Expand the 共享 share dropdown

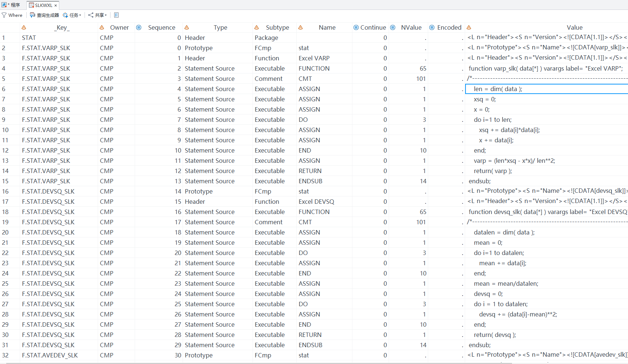(97, 15)
